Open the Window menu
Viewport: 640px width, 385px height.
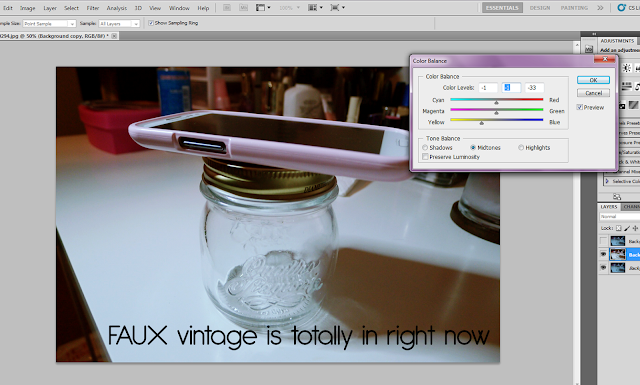[x=179, y=8]
